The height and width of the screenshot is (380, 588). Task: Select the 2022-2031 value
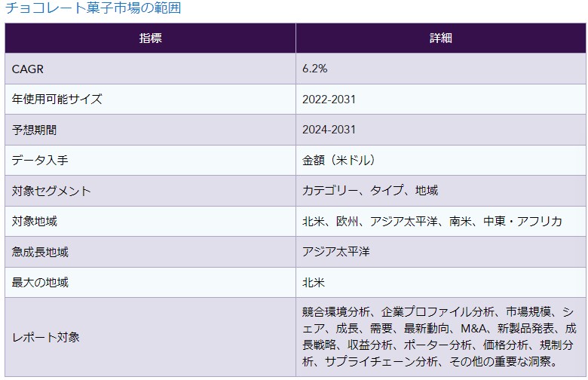[x=329, y=100]
